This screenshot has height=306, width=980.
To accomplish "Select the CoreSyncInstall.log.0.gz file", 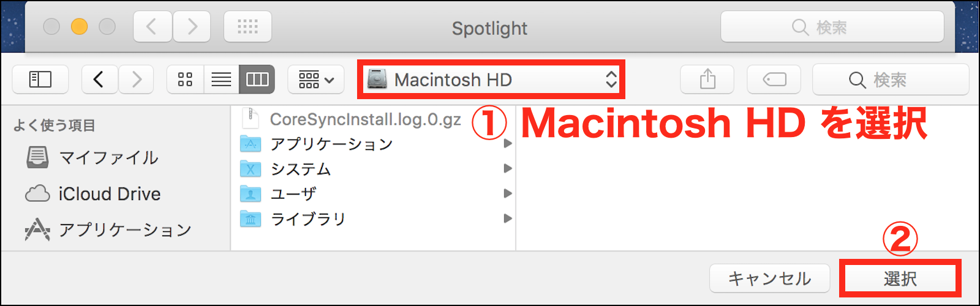I will pyautogui.click(x=365, y=119).
